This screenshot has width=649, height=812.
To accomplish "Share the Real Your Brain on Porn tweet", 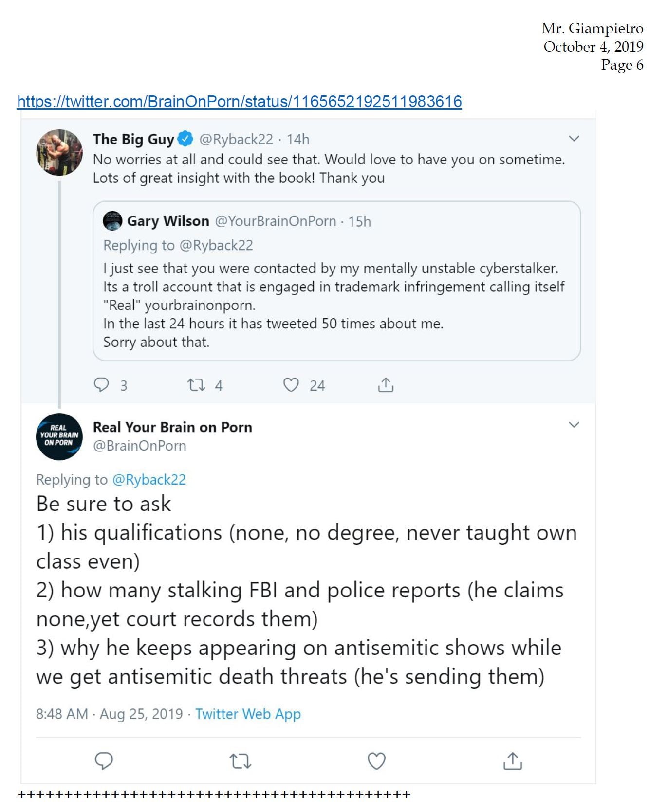I will coord(512,760).
